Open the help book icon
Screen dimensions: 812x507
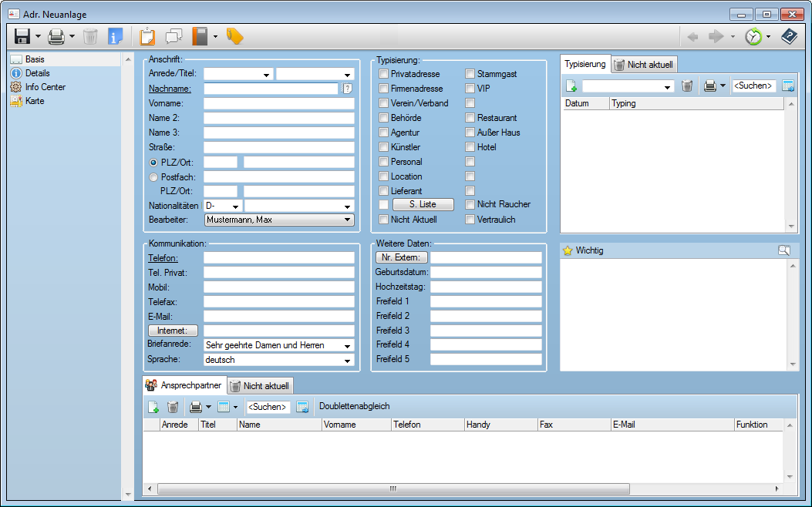click(x=790, y=36)
